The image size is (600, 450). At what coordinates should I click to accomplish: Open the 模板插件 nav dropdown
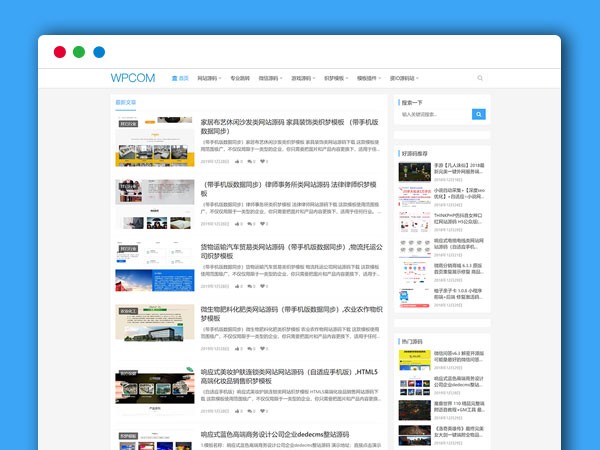[368, 78]
